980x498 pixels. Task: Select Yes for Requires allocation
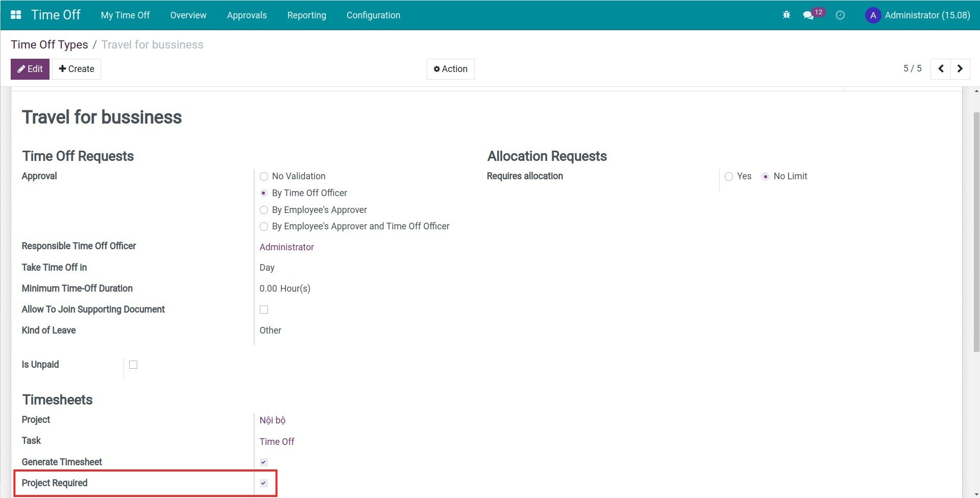coord(729,176)
